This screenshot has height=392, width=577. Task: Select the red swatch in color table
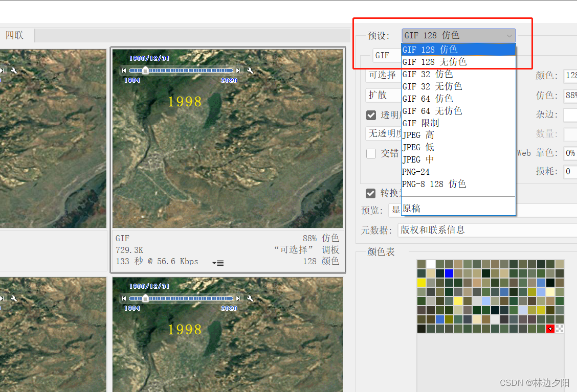(x=550, y=329)
